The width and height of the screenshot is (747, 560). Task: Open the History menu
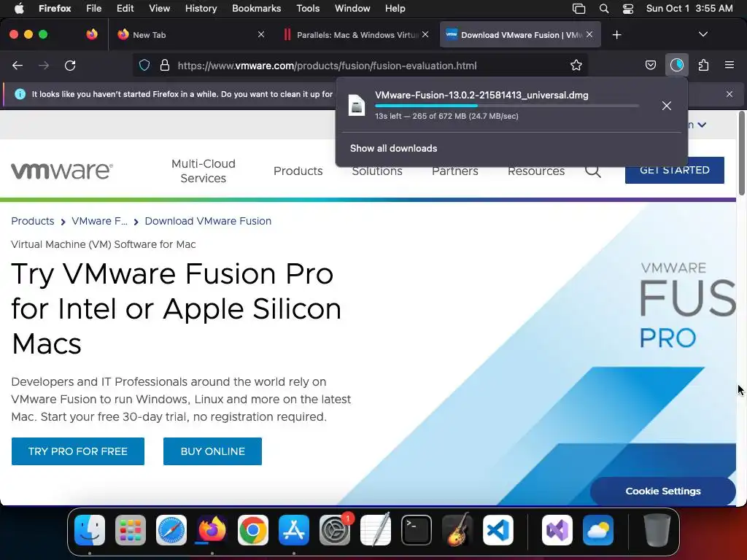pyautogui.click(x=201, y=8)
